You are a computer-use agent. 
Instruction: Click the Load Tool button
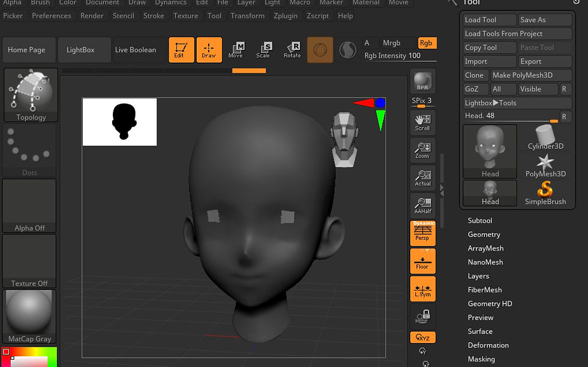click(490, 20)
